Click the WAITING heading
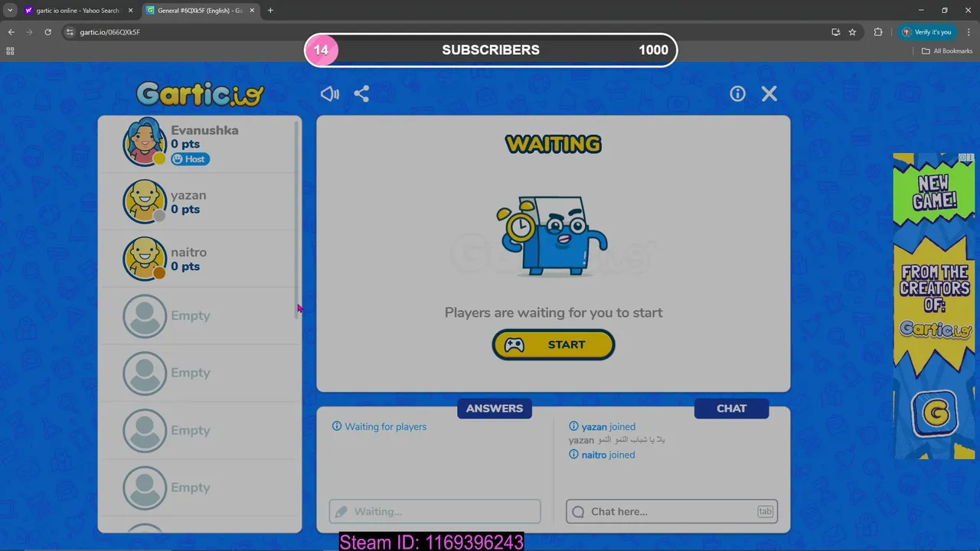980x551 pixels. coord(554,144)
